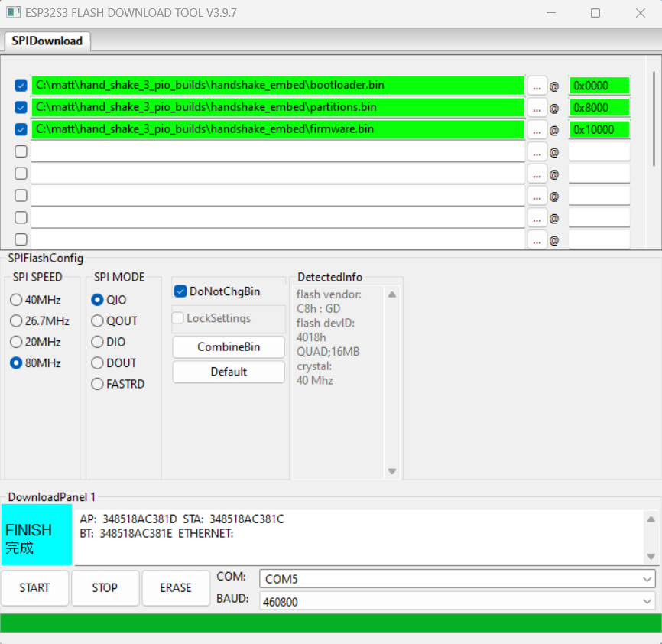
Task: Click browse button for partitions.bin row
Action: [x=537, y=108]
